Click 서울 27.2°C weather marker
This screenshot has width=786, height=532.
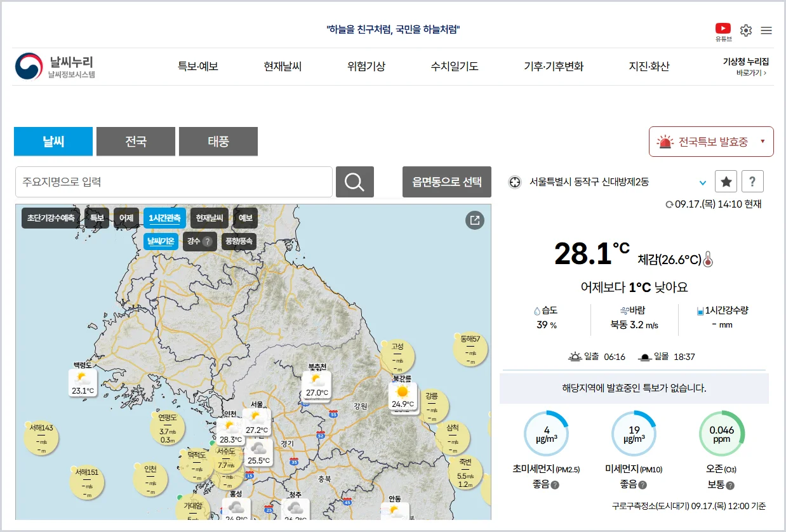(x=256, y=422)
